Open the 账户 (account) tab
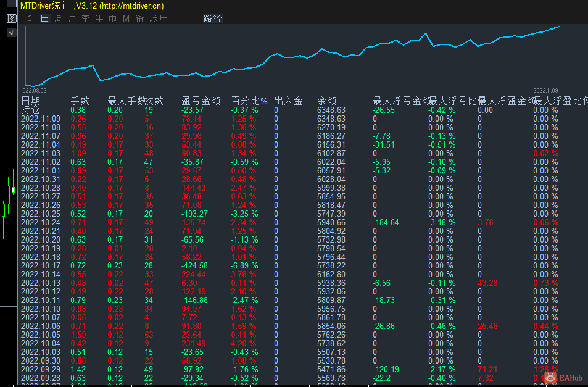Viewport: 588px width, 387px height. pos(159,19)
